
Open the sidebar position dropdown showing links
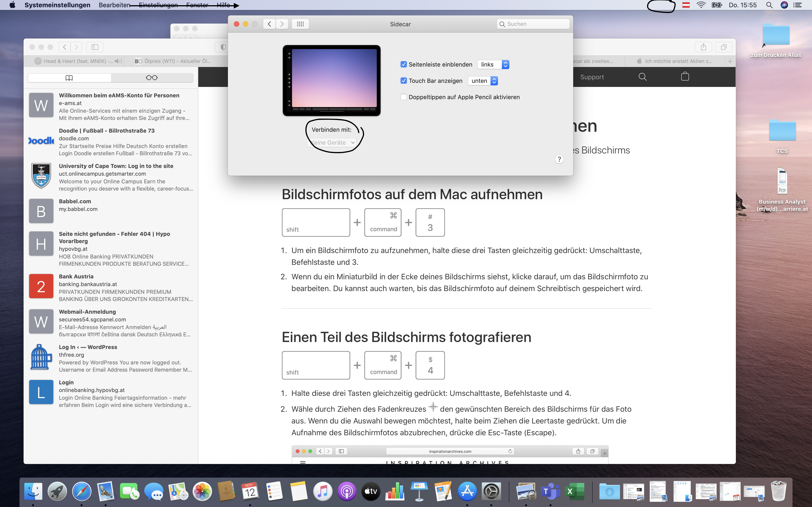pyautogui.click(x=493, y=64)
